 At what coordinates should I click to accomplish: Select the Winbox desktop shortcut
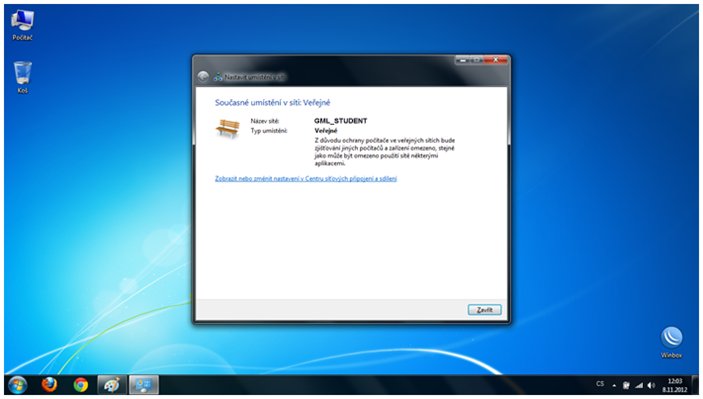[x=671, y=342]
